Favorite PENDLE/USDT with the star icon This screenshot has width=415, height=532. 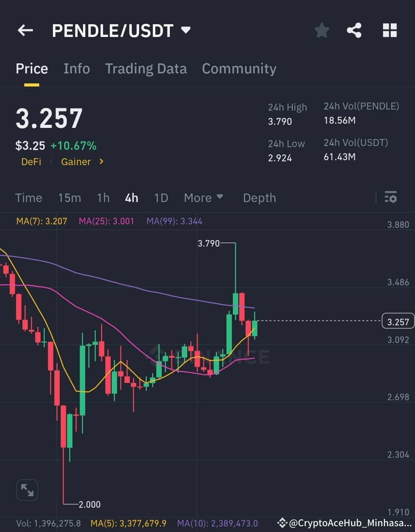point(322,31)
